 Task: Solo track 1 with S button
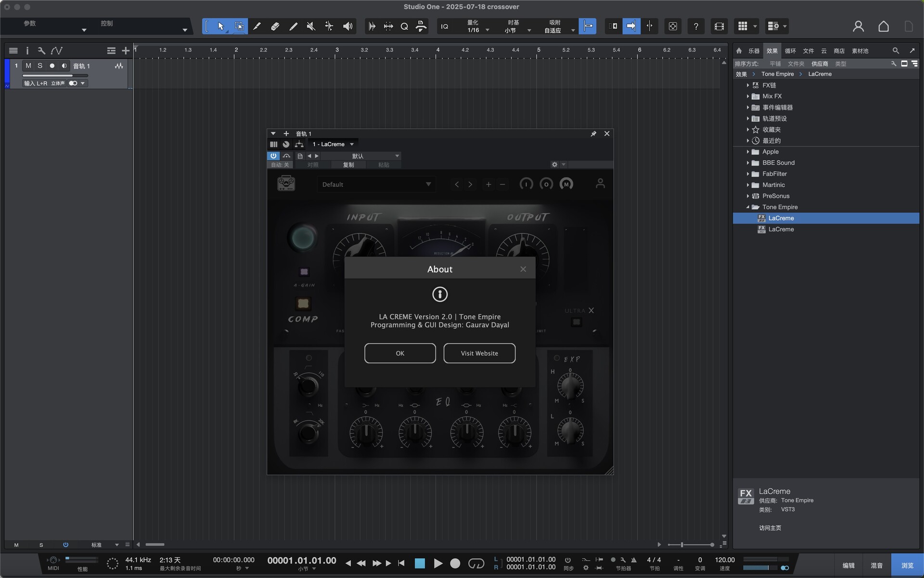[40, 66]
